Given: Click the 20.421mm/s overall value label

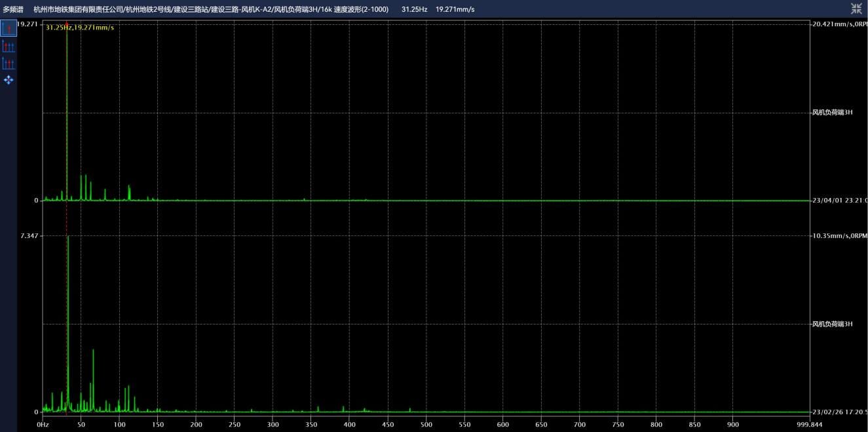Looking at the screenshot, I should pos(839,24).
